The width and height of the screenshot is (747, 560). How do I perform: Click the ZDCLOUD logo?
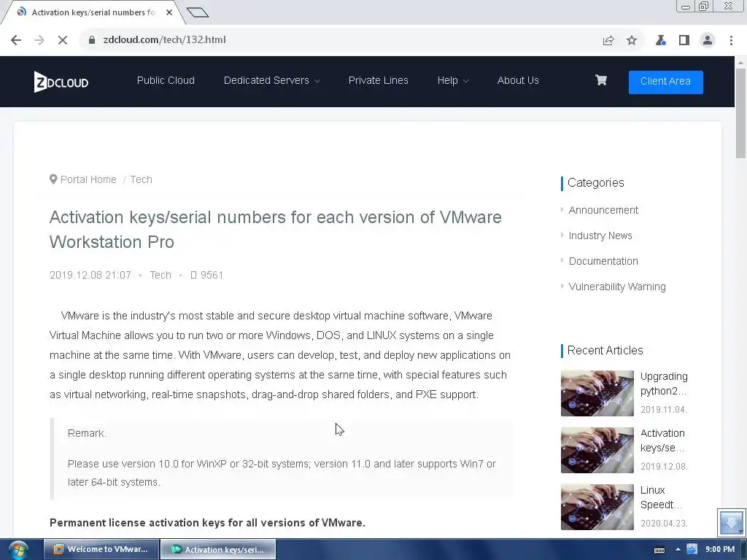pyautogui.click(x=61, y=82)
